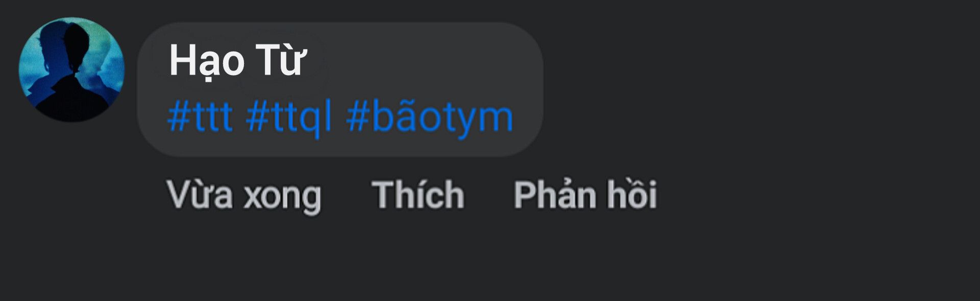980x301 pixels.
Task: Visit the profile via the Hạo Từ name link
Action: [237, 61]
